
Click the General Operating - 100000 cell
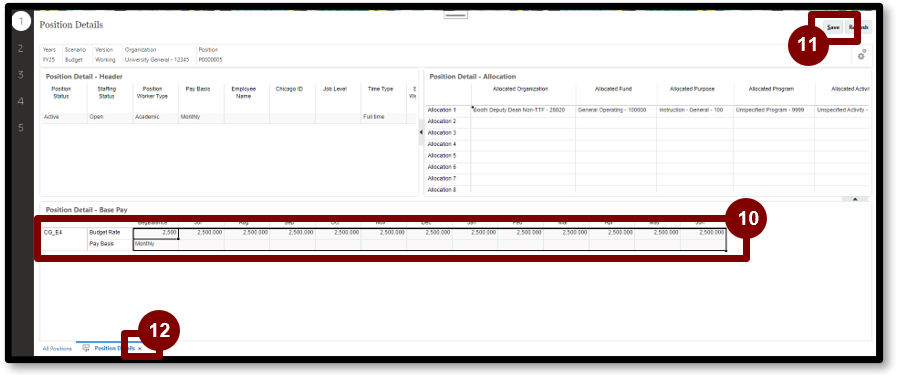[x=616, y=109]
